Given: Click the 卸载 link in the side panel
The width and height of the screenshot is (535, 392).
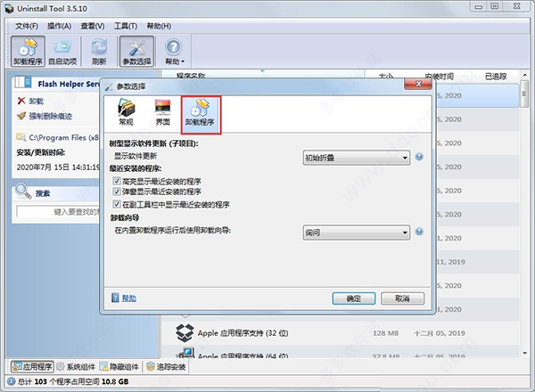Looking at the screenshot, I should [37, 102].
